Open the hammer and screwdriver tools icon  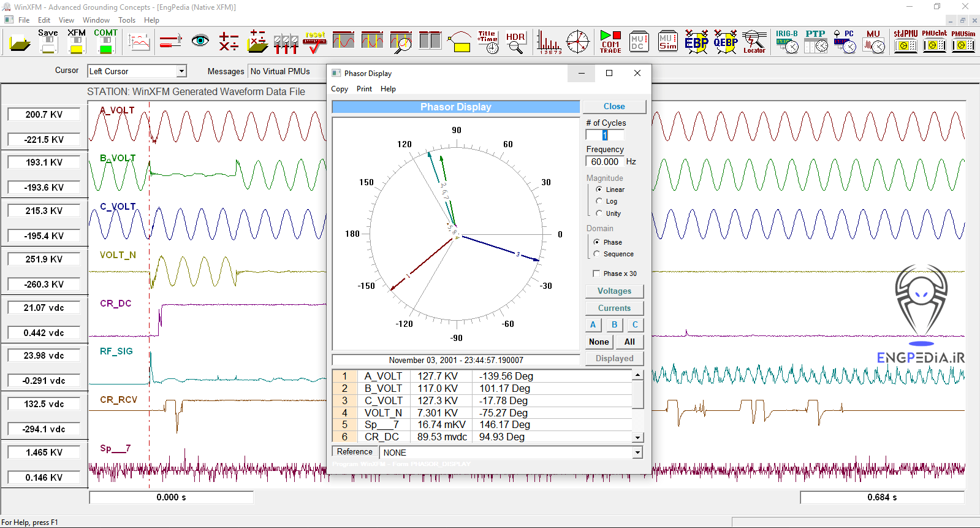coord(170,42)
